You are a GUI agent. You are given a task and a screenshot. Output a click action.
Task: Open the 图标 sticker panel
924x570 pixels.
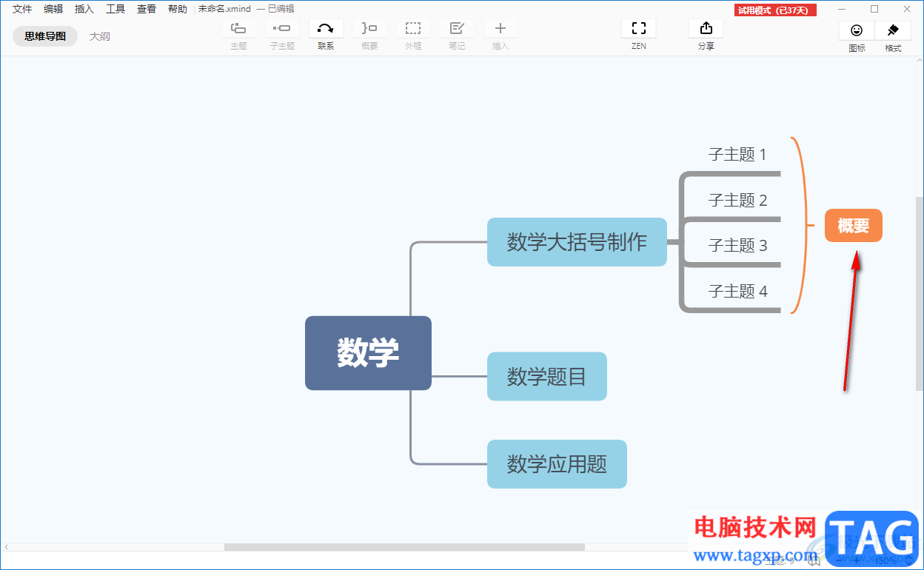(x=857, y=30)
